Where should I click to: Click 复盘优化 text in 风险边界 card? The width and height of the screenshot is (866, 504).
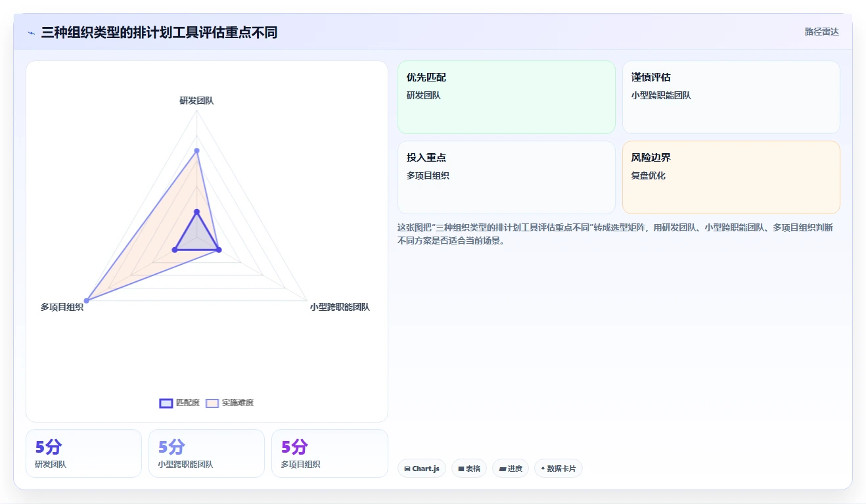point(649,176)
